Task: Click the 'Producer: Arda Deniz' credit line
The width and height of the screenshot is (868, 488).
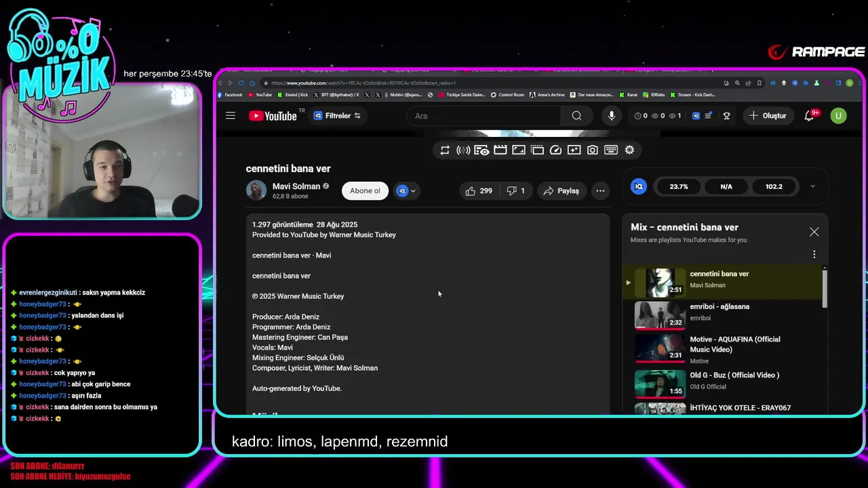Action: 285,317
